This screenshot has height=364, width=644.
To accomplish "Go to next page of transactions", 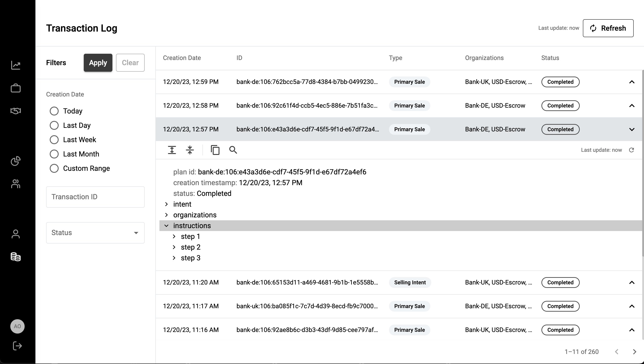I will click(x=635, y=352).
